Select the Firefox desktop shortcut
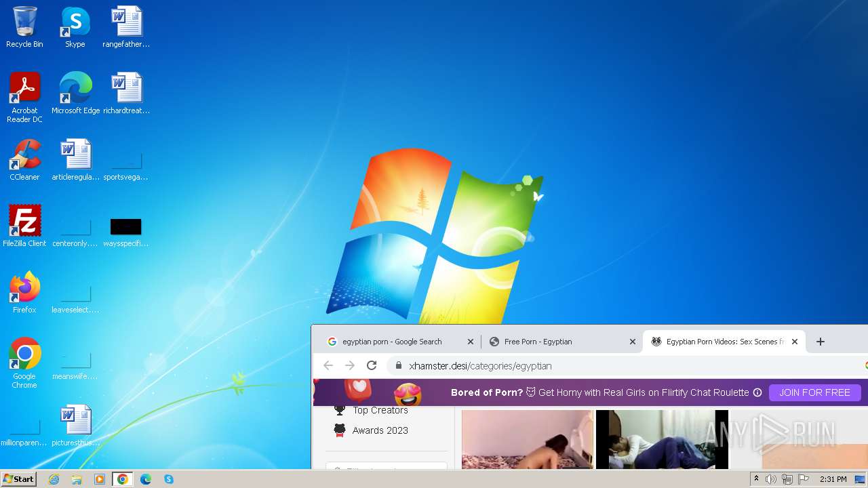This screenshot has width=868, height=488. 24,293
